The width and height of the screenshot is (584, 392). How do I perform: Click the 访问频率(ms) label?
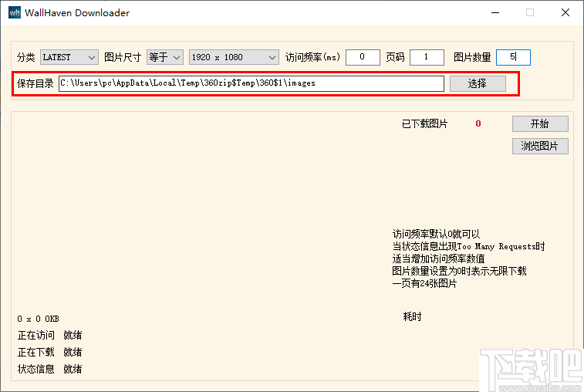[313, 57]
